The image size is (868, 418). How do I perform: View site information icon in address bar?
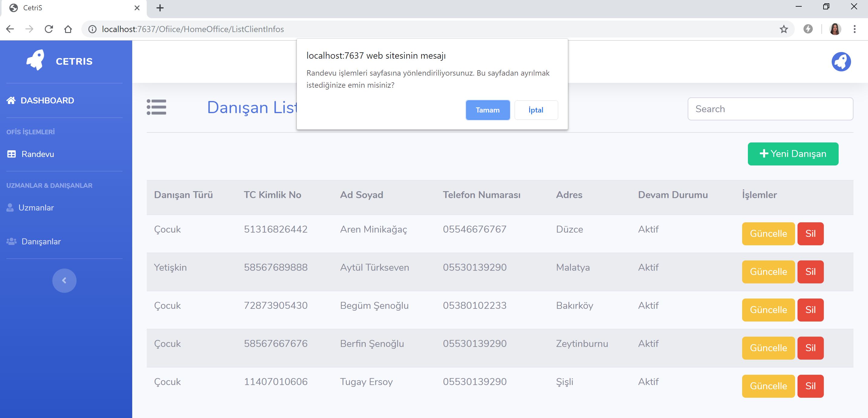coord(92,29)
